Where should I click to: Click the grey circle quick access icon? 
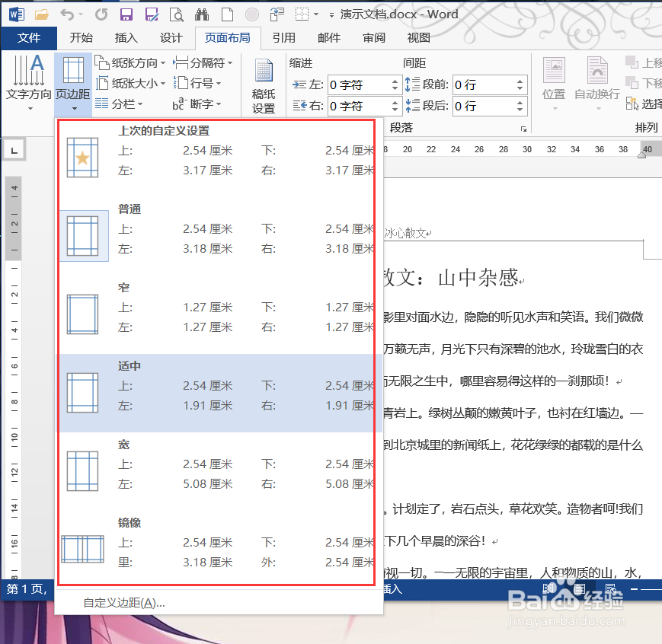252,14
